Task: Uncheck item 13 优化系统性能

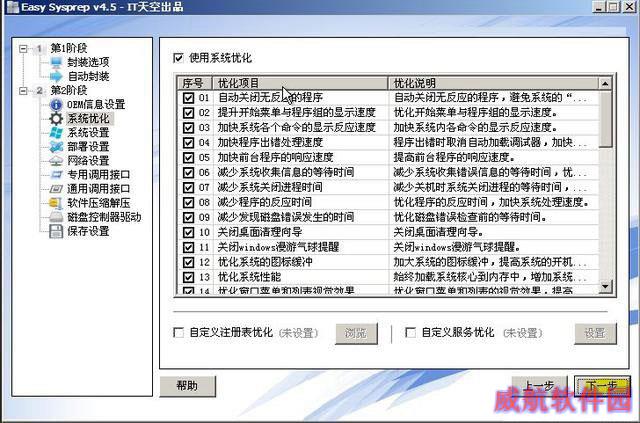Action: pyautogui.click(x=188, y=277)
